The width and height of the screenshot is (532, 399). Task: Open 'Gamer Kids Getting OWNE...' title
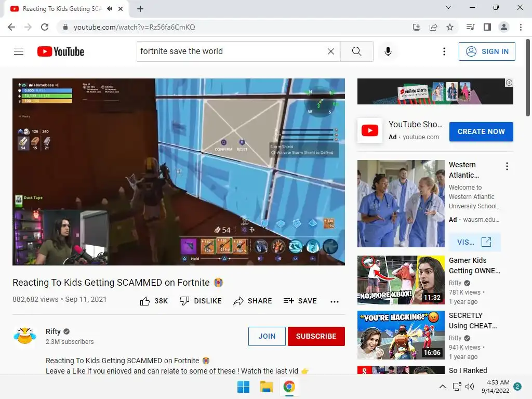[x=474, y=265]
